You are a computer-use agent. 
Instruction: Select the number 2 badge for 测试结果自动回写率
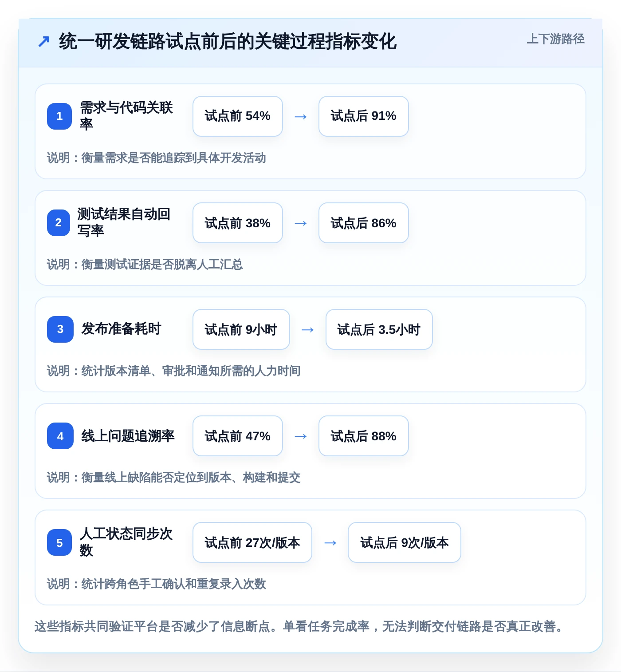click(x=59, y=223)
